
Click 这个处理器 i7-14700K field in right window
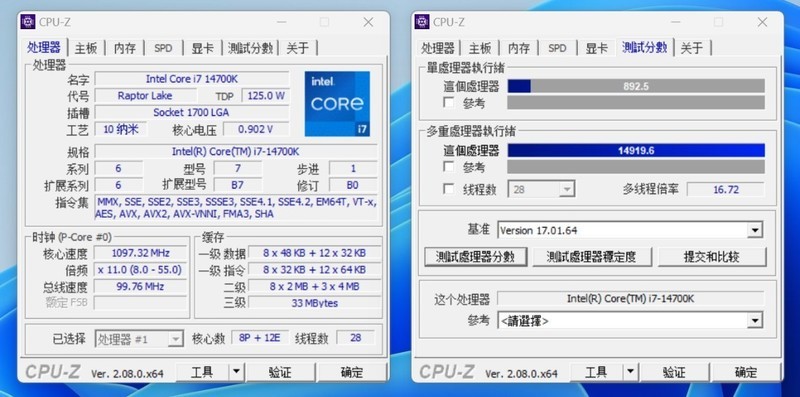(x=631, y=299)
